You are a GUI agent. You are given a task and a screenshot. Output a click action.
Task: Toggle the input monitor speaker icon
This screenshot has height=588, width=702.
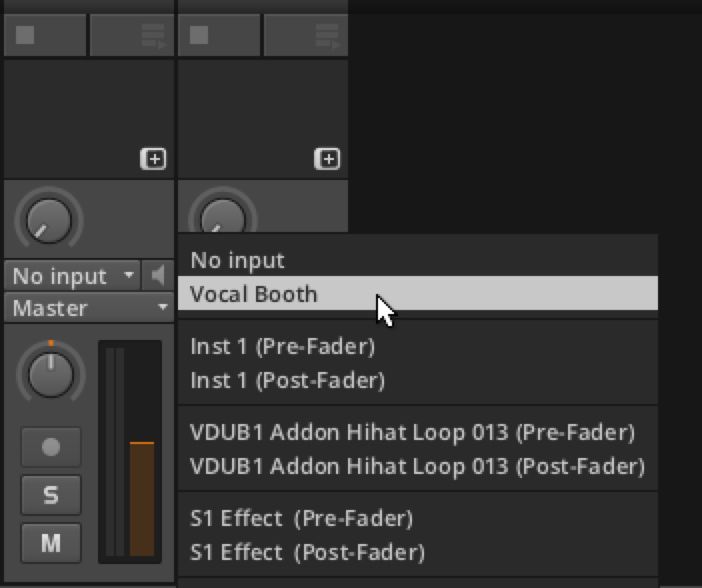[158, 275]
